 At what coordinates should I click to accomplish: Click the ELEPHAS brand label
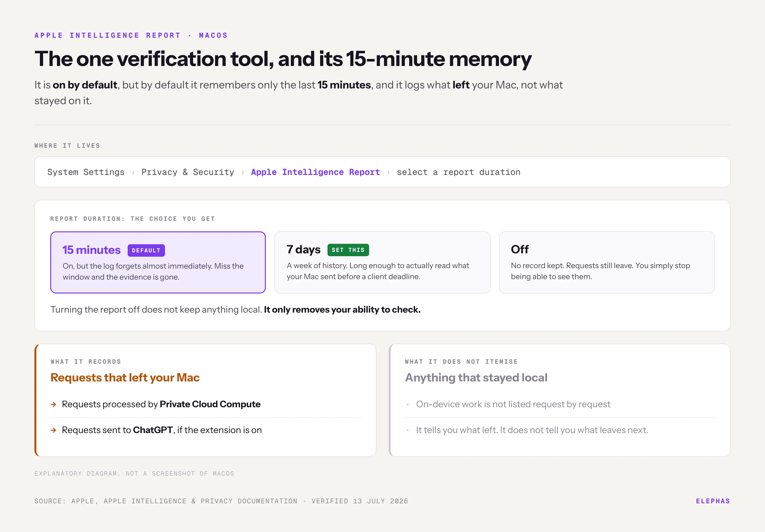click(x=713, y=501)
